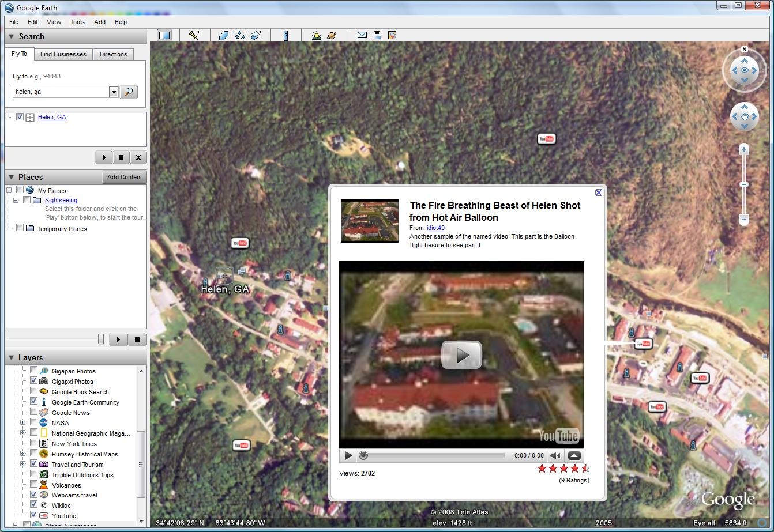Screen dimensions: 774x532
Task: Add a path using the toolbar
Action: click(x=241, y=35)
